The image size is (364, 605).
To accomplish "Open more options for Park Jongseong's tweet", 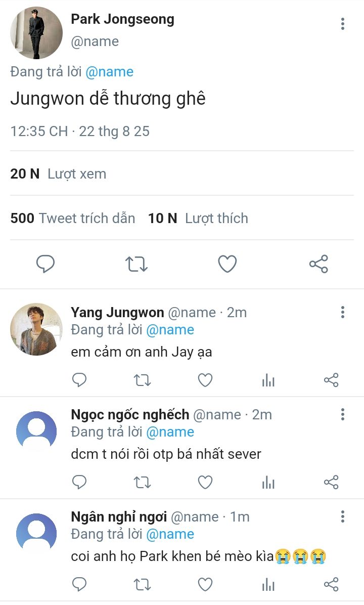I will (x=343, y=24).
